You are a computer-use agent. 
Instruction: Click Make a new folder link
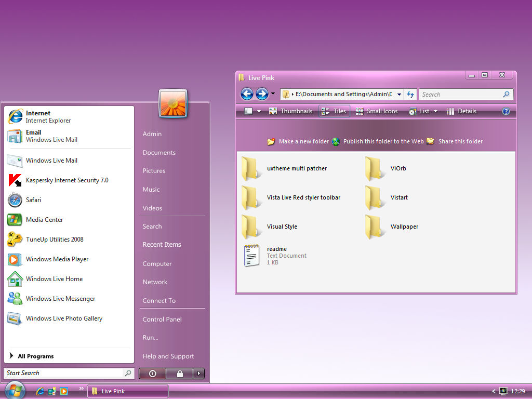pyautogui.click(x=303, y=141)
